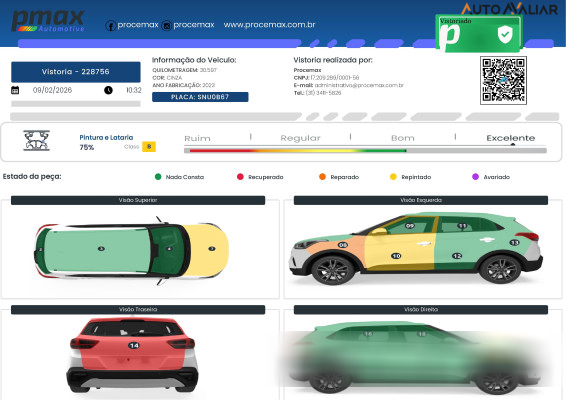This screenshot has height=400, width=566.
Task: Click the rating bar near Excelente marker
Action: pyautogui.click(x=513, y=145)
